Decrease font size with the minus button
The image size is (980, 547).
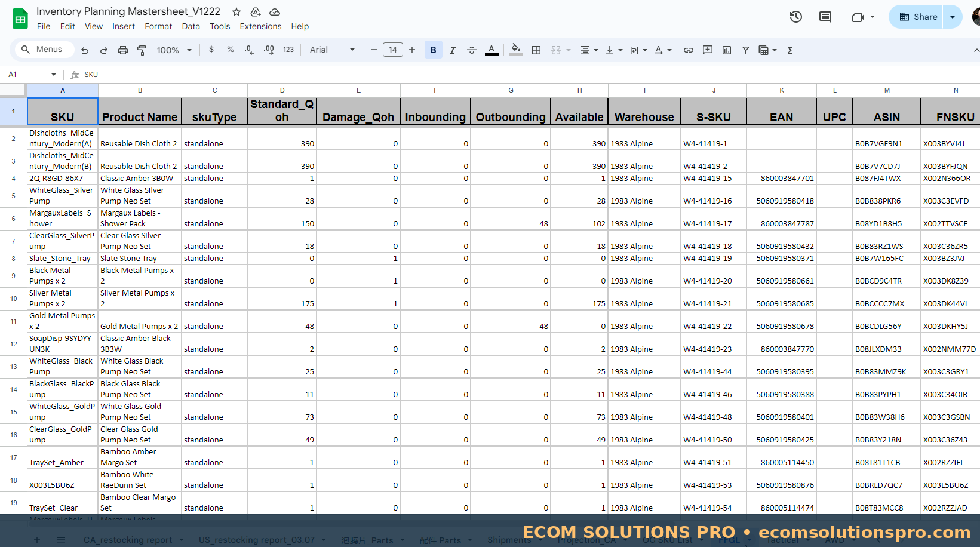tap(374, 50)
